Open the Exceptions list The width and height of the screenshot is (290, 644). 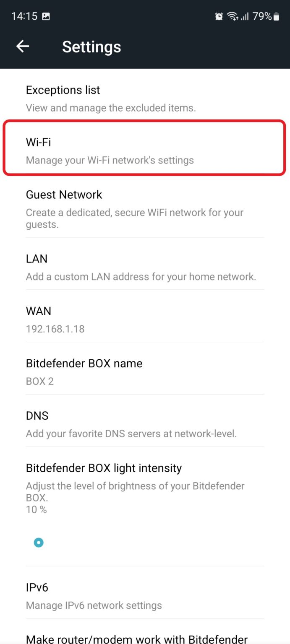(145, 97)
